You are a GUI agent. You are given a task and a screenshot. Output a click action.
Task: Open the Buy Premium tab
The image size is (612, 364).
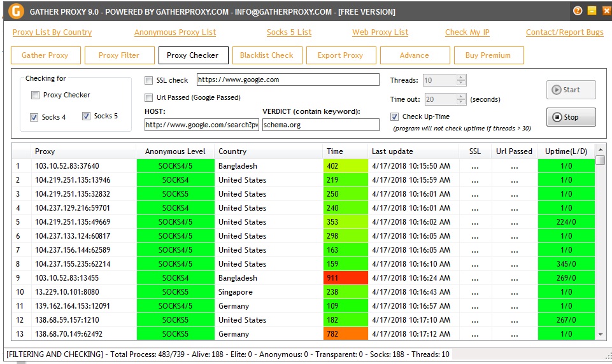(488, 55)
